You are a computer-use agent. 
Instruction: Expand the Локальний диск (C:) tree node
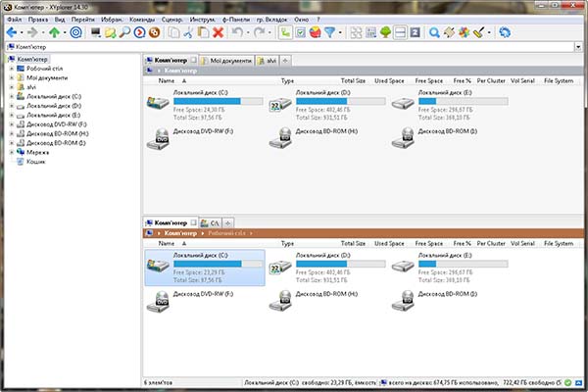coord(10,96)
